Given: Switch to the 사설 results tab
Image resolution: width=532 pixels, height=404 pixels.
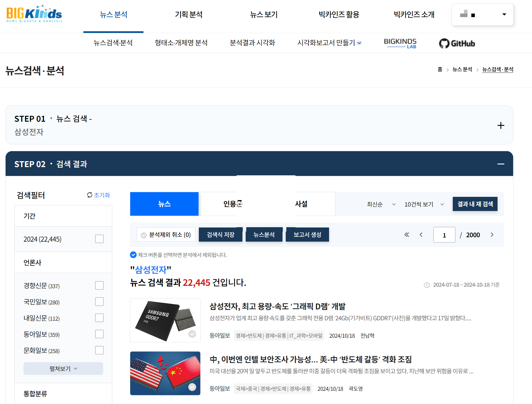Looking at the screenshot, I should coord(301,204).
